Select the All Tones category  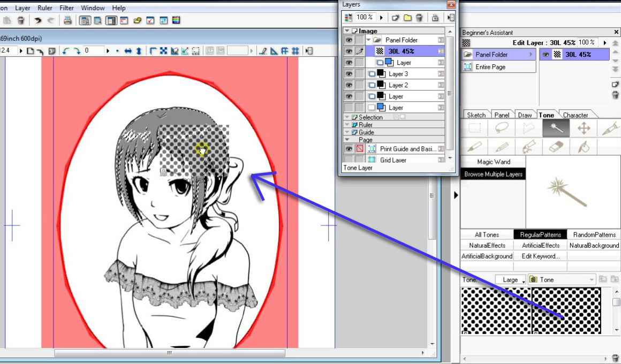pyautogui.click(x=487, y=234)
